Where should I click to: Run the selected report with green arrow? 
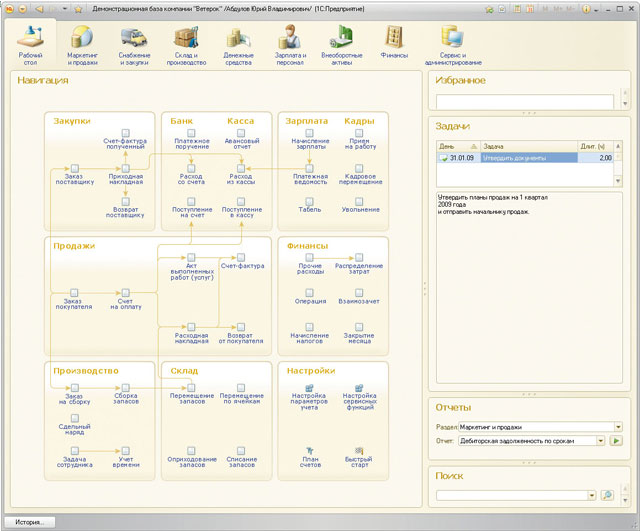click(615, 440)
